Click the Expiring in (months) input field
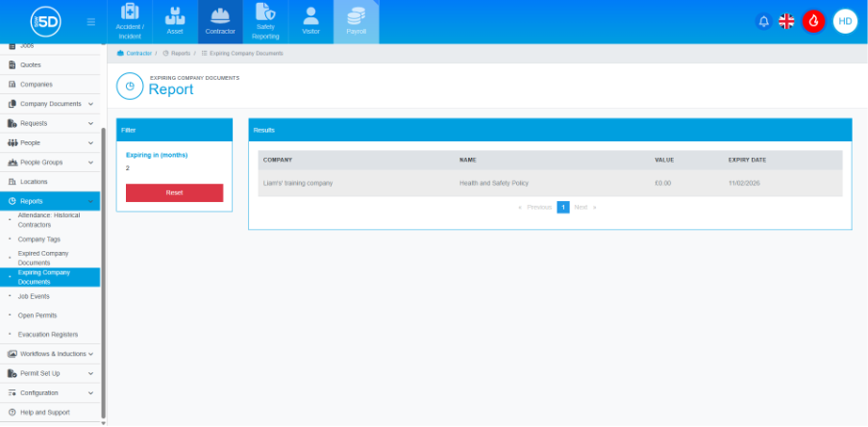The image size is (868, 427). coord(173,167)
